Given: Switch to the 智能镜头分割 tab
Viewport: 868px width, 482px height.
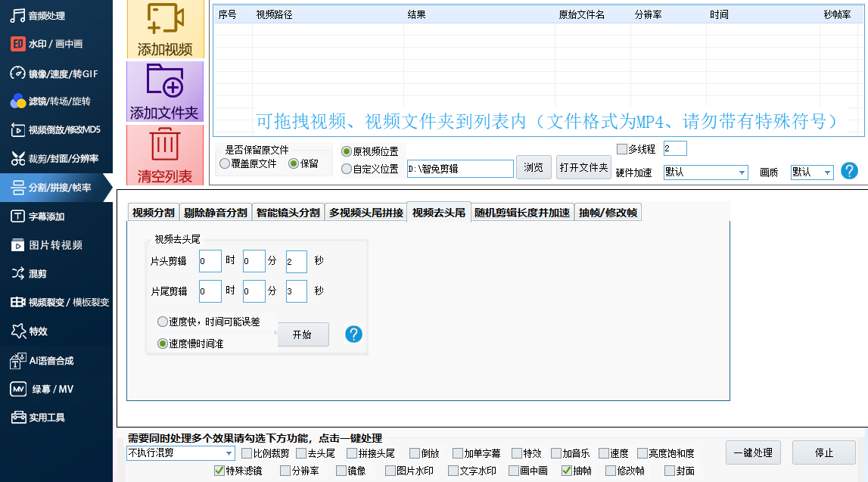Looking at the screenshot, I should 288,213.
